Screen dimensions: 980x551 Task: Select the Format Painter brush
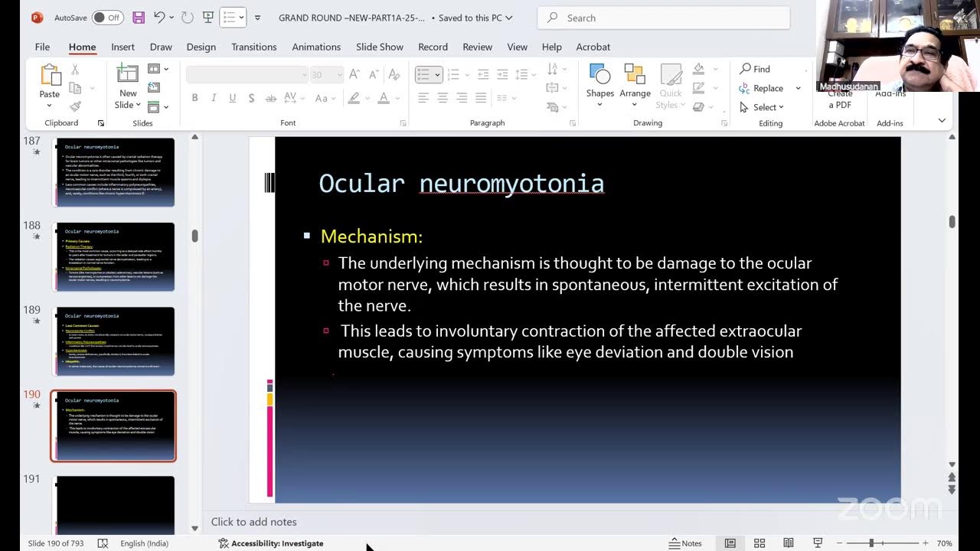pos(75,107)
